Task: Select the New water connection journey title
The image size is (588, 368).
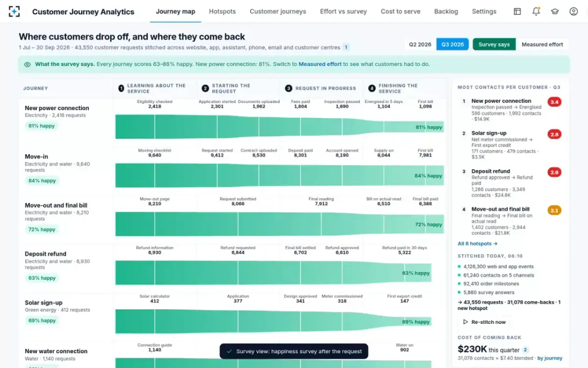Action: coord(56,351)
